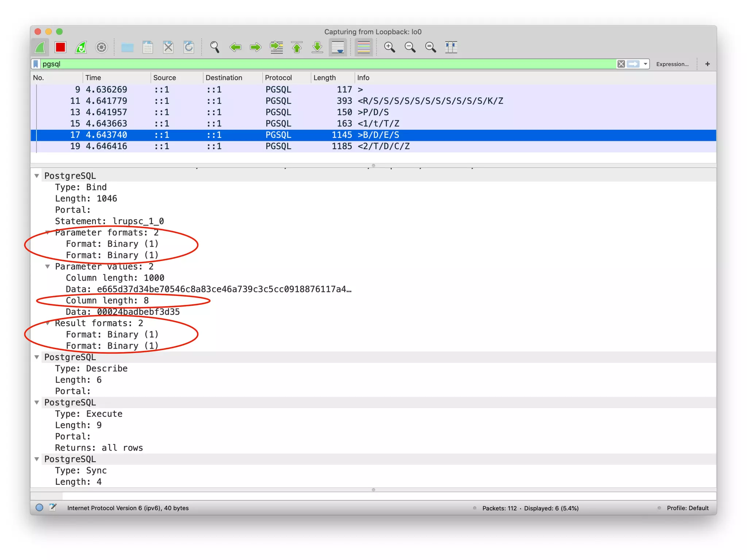
Task: Select packet 17 with Info >B/D/E/S
Action: tap(373, 135)
